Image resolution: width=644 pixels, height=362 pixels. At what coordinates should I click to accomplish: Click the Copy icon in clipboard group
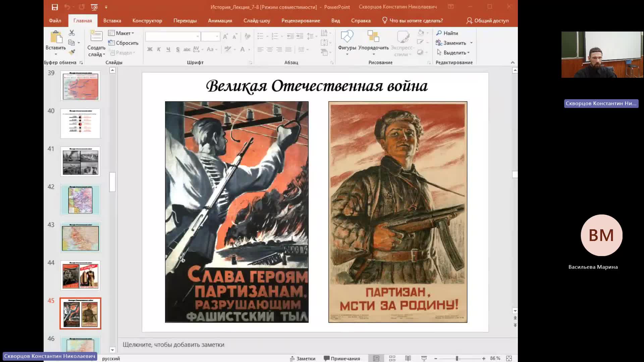[71, 43]
